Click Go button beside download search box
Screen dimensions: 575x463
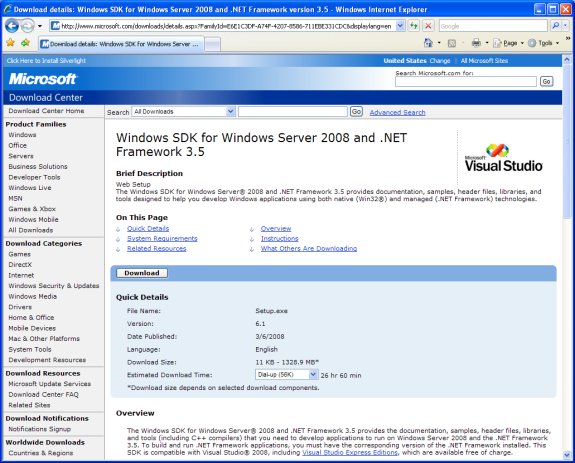(x=356, y=111)
